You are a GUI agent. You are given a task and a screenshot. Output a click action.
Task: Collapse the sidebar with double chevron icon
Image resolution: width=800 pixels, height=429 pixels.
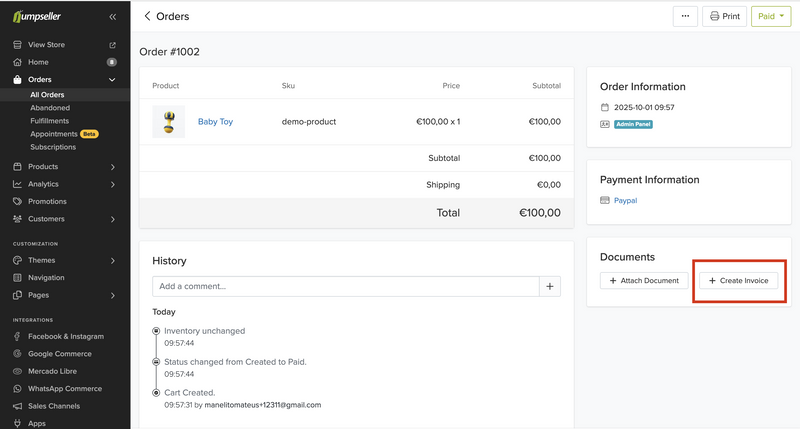click(x=112, y=17)
